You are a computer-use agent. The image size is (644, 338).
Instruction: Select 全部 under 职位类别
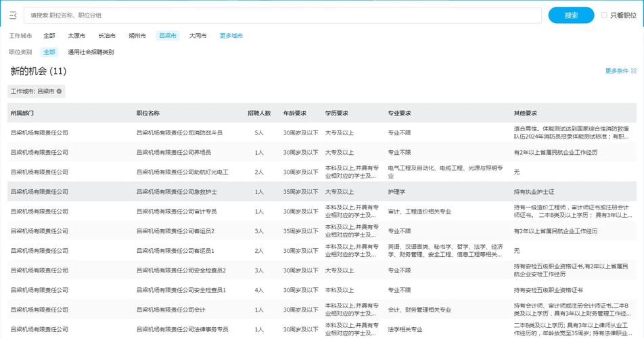click(x=49, y=52)
